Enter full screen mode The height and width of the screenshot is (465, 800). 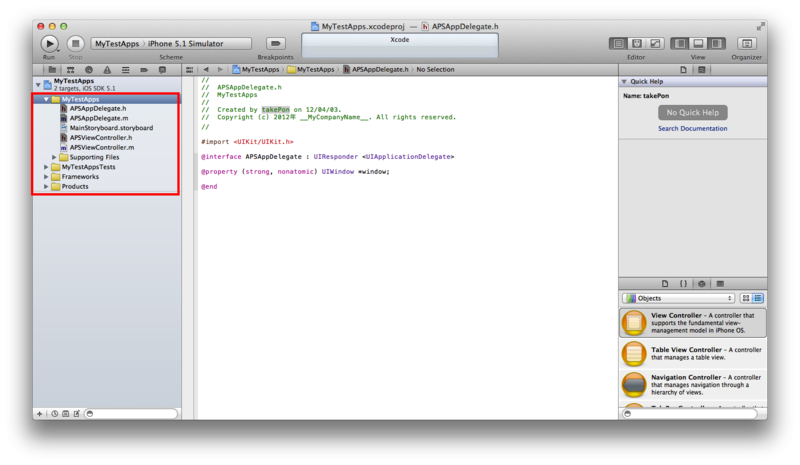[x=761, y=26]
